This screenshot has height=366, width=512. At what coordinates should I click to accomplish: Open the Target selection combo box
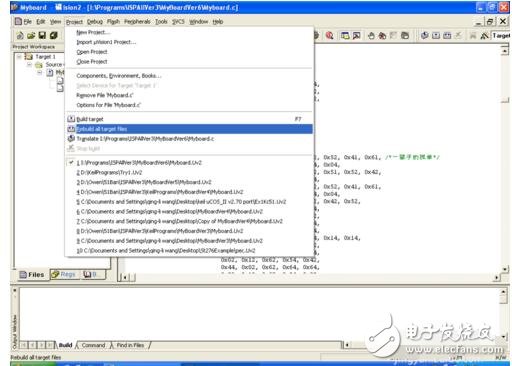pyautogui.click(x=501, y=35)
